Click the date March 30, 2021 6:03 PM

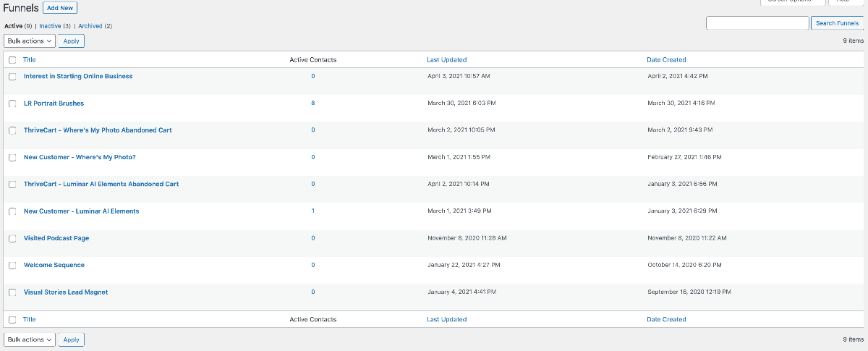(x=461, y=103)
